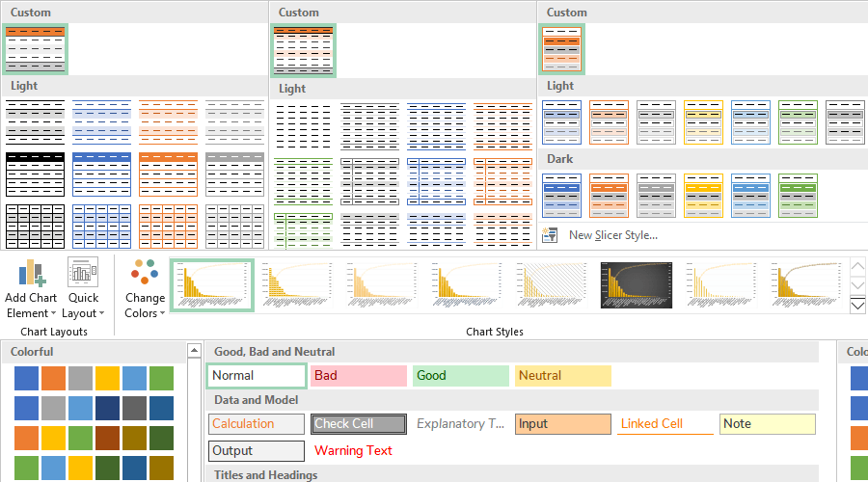This screenshot has width=868, height=482.
Task: Select the orange custom table style thumbnail
Action: click(35, 49)
